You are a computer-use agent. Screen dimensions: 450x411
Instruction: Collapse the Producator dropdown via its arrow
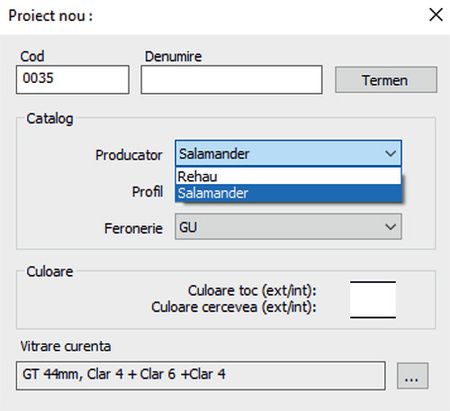click(390, 154)
